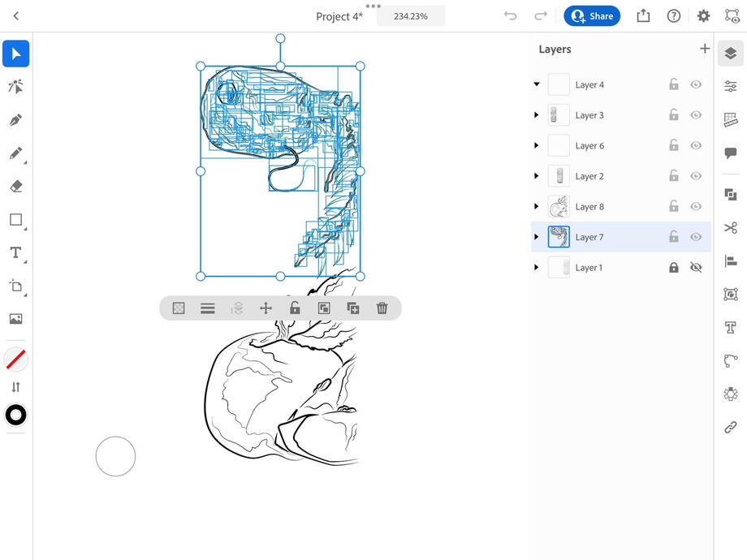Image resolution: width=747 pixels, height=560 pixels.
Task: Open the Scissors cut panel icon
Action: [x=730, y=228]
